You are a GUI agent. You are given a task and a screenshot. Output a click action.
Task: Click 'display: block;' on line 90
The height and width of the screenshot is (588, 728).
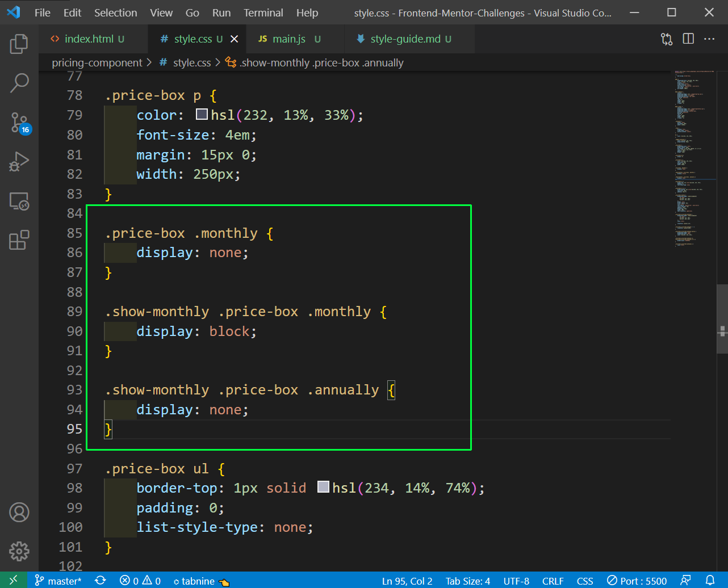pos(197,331)
